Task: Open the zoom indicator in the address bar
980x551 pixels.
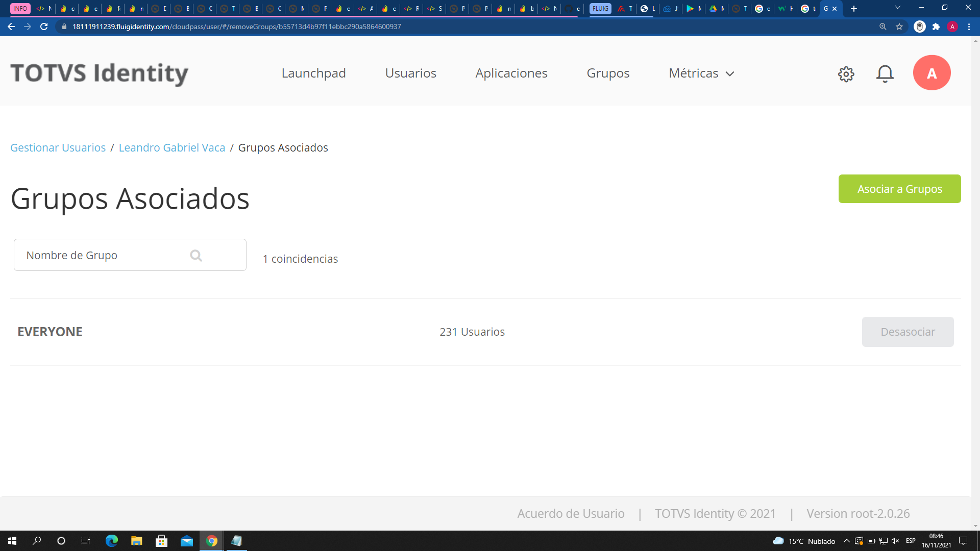Action: point(883,27)
